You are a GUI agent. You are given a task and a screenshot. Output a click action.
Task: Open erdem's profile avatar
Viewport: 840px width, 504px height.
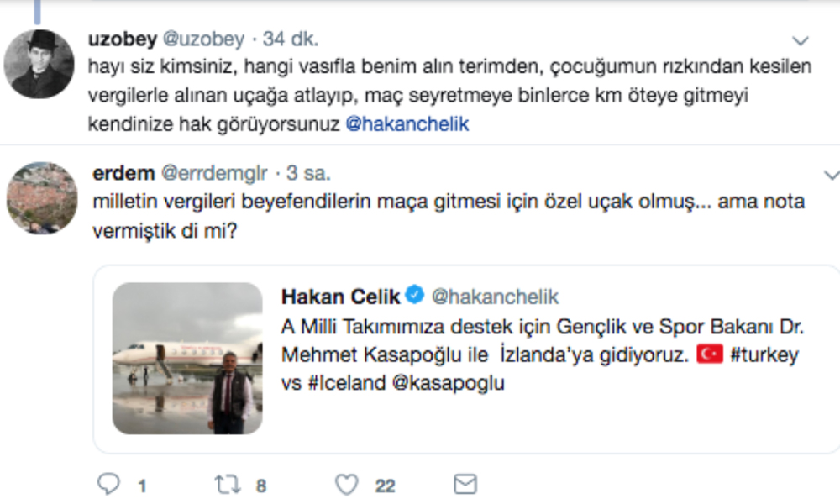[41, 197]
